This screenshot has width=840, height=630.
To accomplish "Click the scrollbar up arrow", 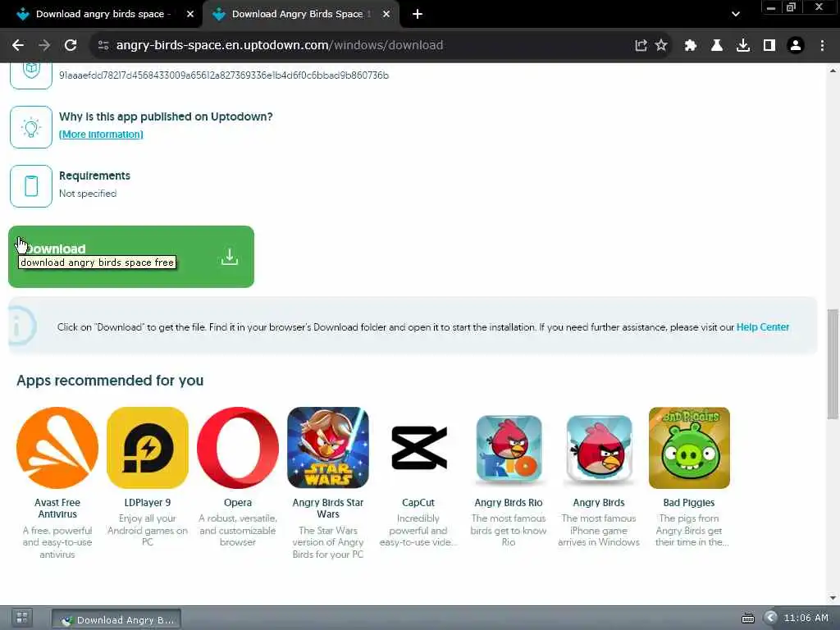I will click(833, 71).
